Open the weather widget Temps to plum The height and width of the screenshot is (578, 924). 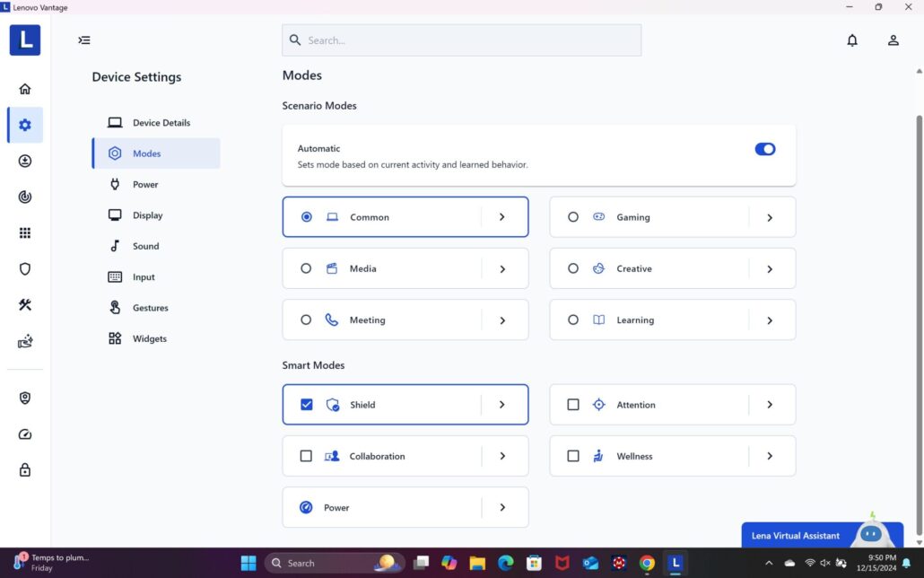[x=51, y=563]
